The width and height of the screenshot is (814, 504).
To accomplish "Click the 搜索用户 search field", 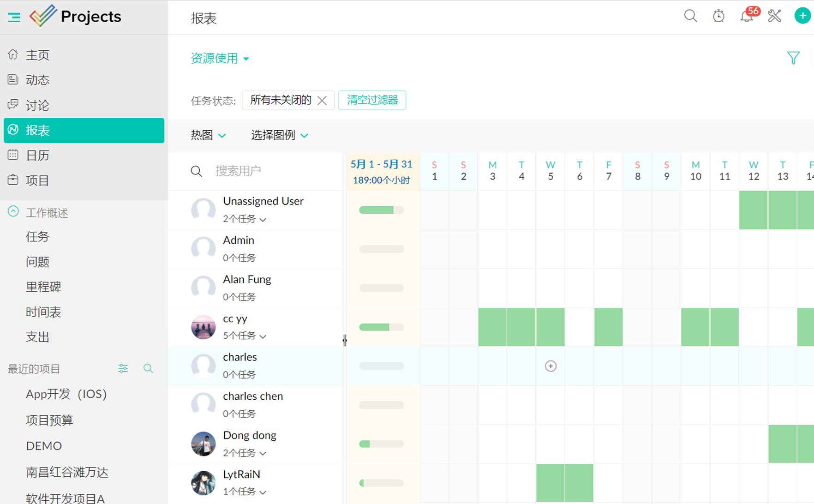I will [x=272, y=171].
